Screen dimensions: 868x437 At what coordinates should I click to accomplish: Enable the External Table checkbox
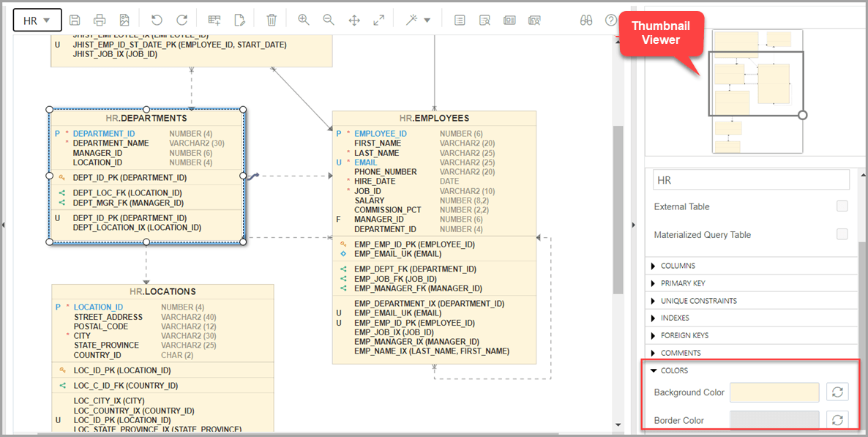point(842,206)
